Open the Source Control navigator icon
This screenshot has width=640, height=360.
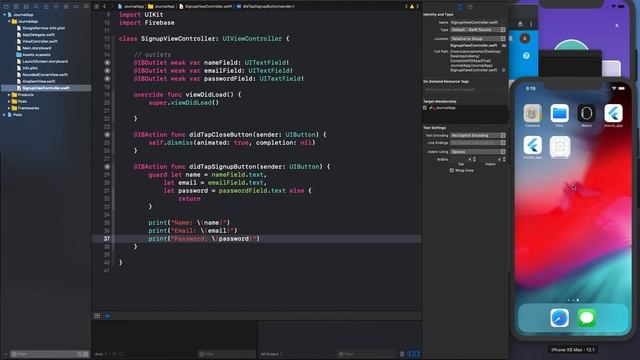pos(16,7)
